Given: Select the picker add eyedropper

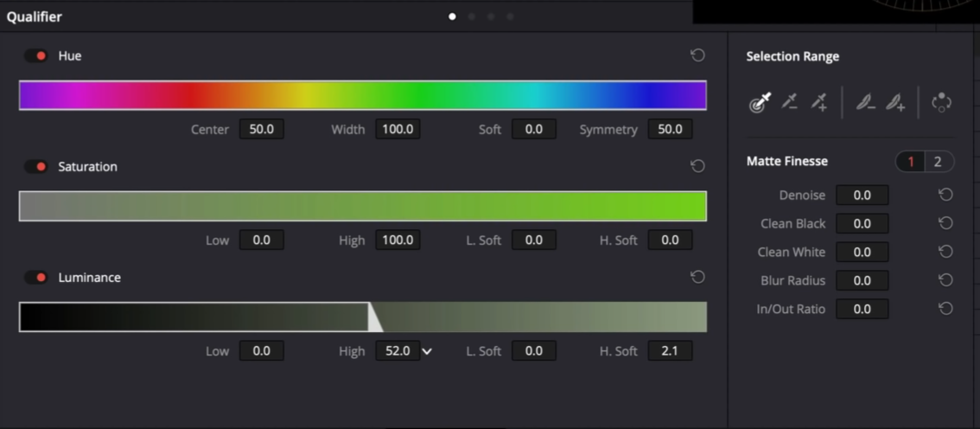Looking at the screenshot, I should pos(818,101).
